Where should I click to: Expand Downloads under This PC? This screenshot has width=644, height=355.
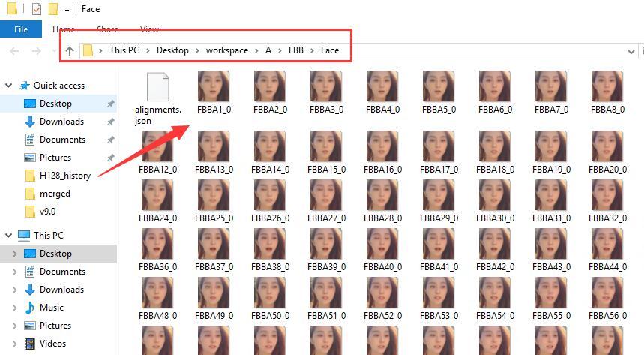pyautogui.click(x=15, y=290)
